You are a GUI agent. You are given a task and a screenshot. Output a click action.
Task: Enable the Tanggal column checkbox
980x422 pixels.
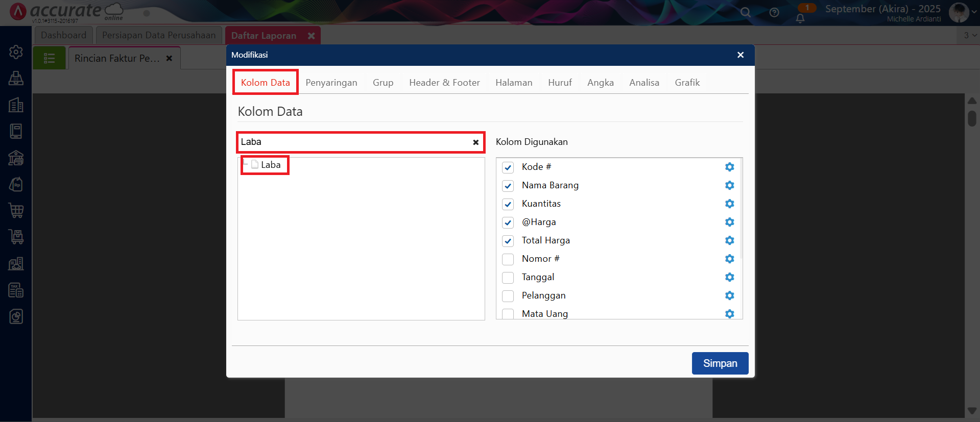[x=508, y=278]
